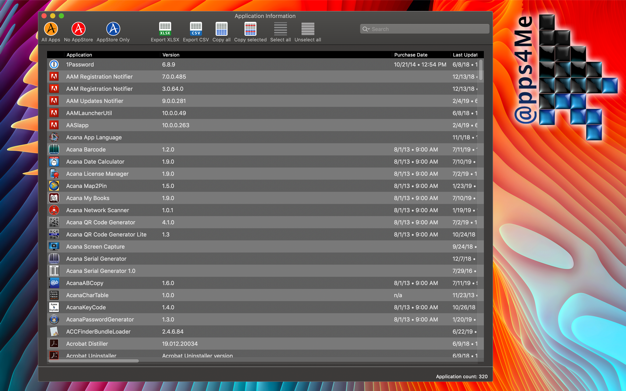This screenshot has height=391, width=626.
Task: Filter to No AppStore apps
Action: pos(78,32)
